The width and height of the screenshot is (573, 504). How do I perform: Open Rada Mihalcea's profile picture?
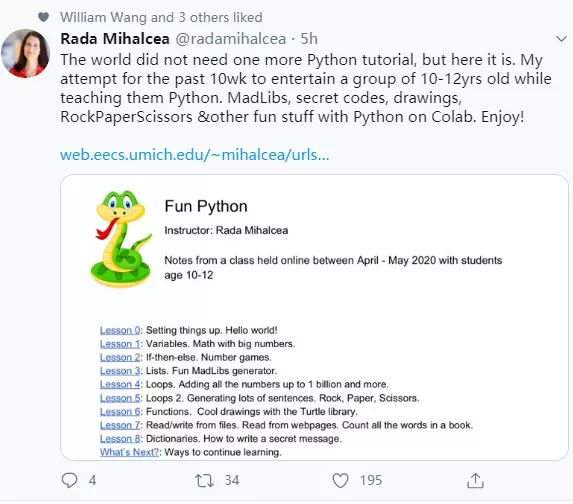[x=26, y=54]
